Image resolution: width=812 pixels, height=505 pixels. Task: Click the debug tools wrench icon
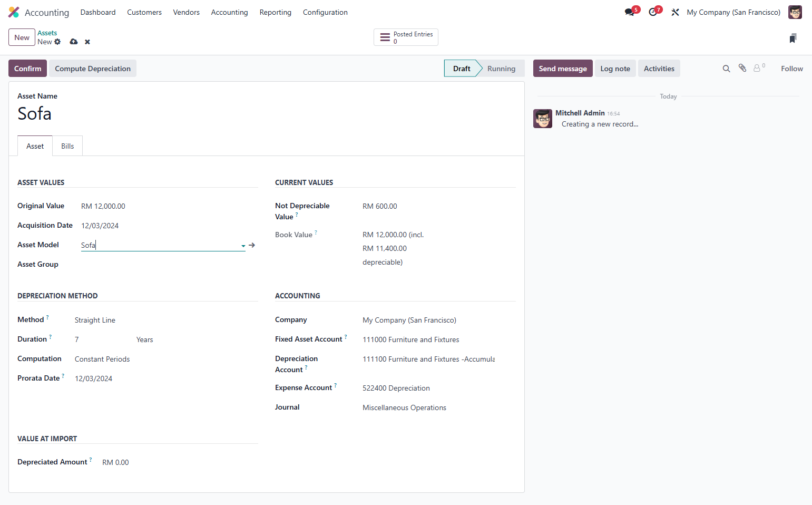(x=675, y=12)
